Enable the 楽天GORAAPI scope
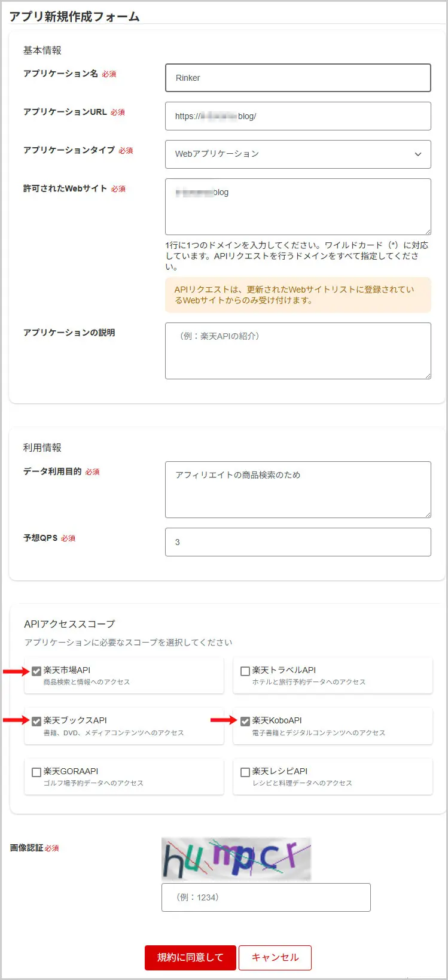 click(x=36, y=771)
